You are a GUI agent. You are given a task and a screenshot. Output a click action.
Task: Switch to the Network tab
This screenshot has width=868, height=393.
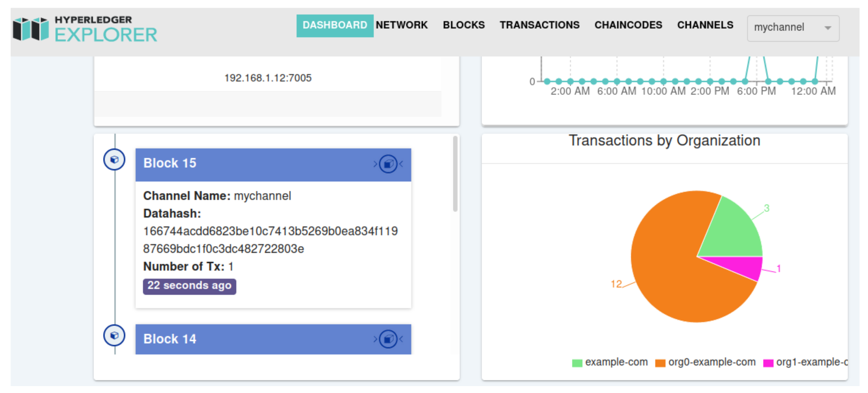click(401, 25)
